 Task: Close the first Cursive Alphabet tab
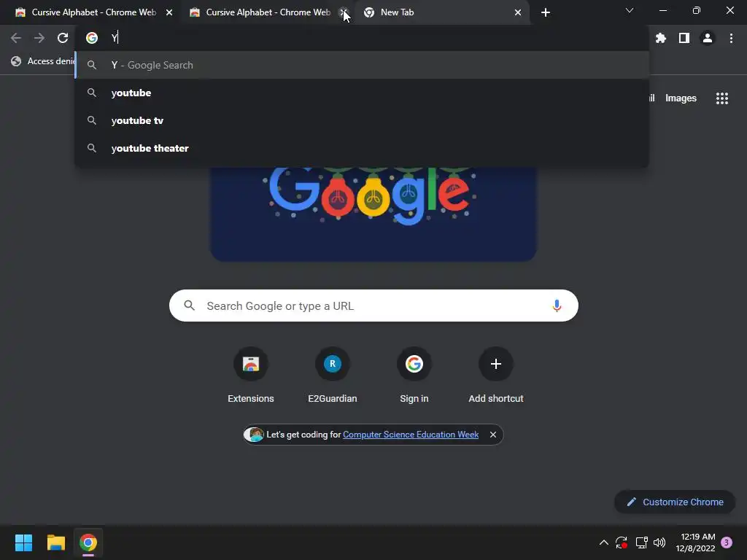[x=169, y=12]
